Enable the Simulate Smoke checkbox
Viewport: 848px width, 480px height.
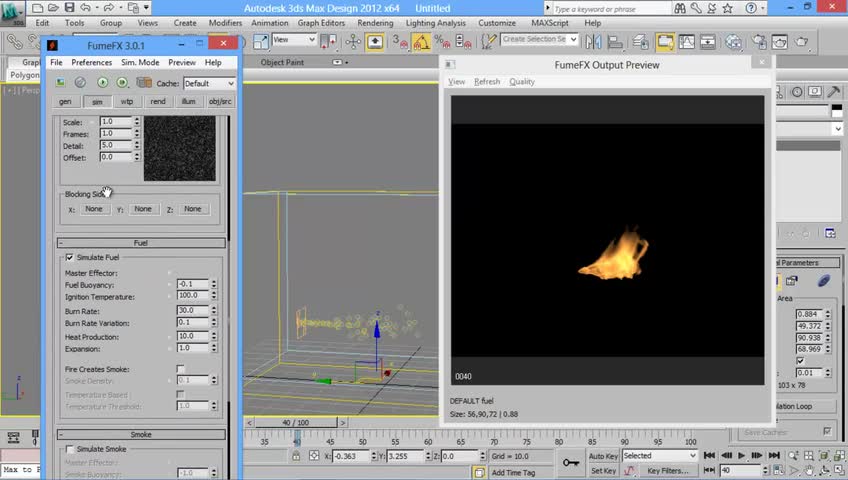tap(69, 449)
